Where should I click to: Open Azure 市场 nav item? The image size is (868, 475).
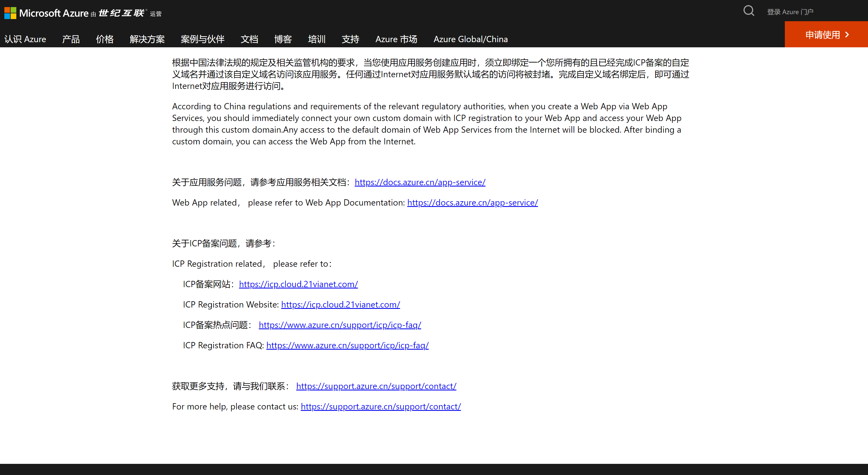click(x=396, y=39)
